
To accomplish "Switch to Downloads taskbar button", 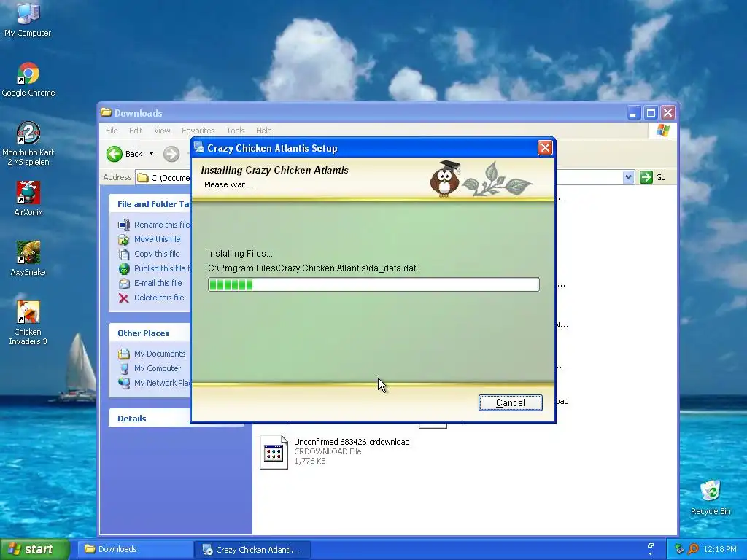I will click(135, 549).
